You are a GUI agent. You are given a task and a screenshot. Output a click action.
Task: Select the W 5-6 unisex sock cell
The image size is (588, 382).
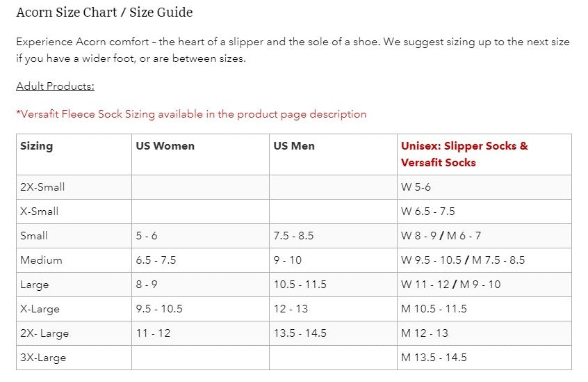[416, 187]
